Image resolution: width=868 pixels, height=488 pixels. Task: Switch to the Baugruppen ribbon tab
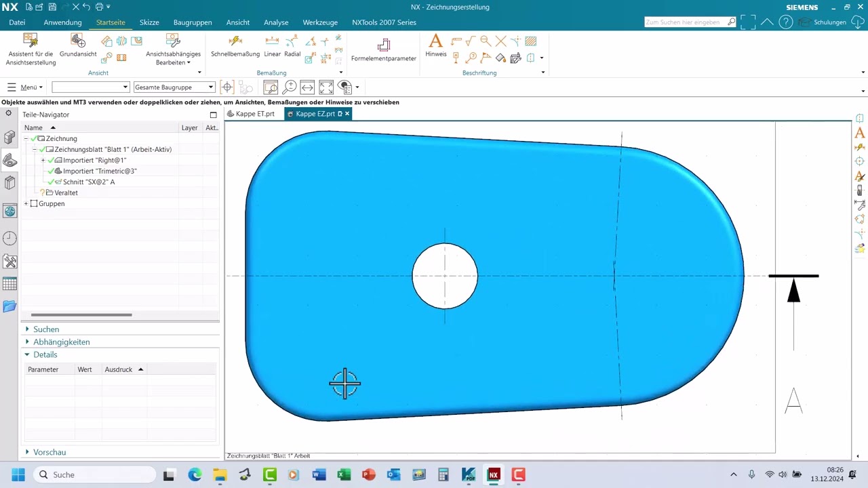tap(193, 22)
